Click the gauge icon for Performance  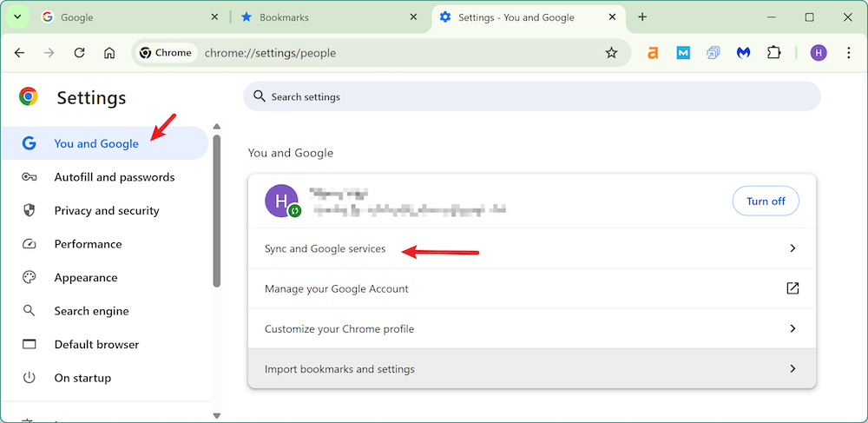(x=29, y=244)
